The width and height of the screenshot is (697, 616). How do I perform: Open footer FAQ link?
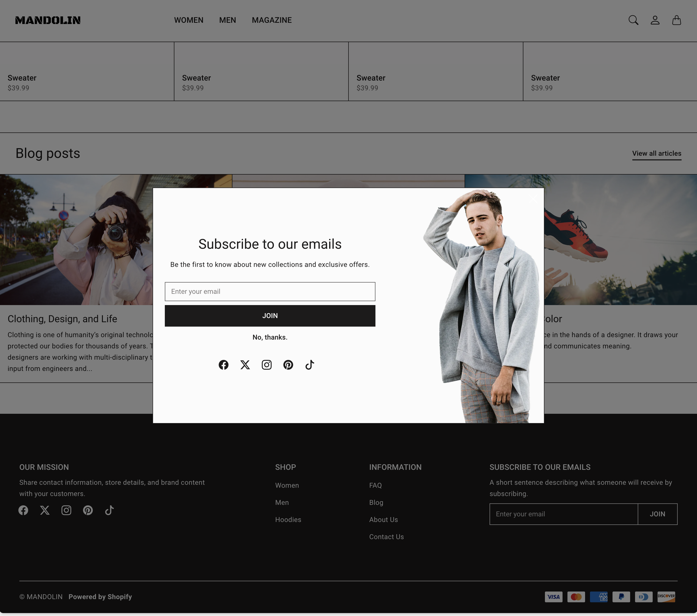pyautogui.click(x=375, y=486)
